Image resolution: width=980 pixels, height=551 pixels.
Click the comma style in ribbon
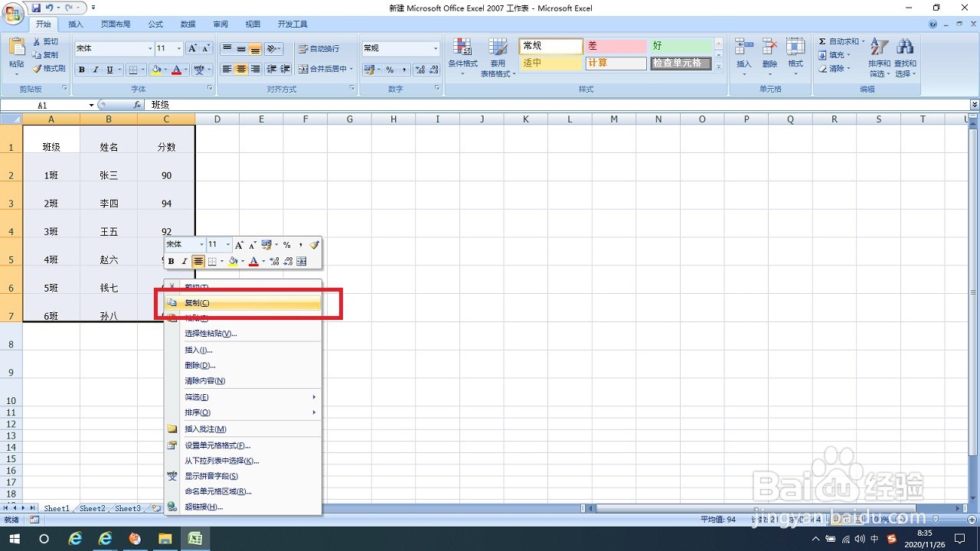(403, 70)
